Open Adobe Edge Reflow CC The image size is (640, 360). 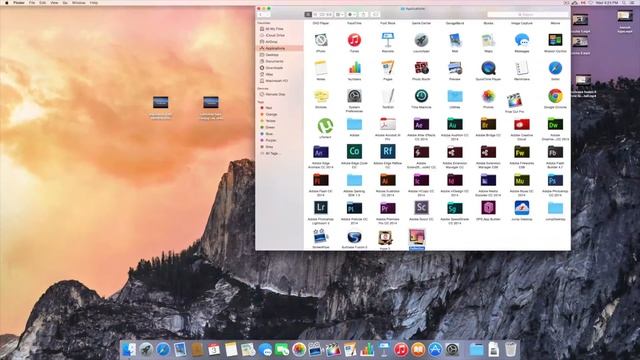pyautogui.click(x=387, y=151)
